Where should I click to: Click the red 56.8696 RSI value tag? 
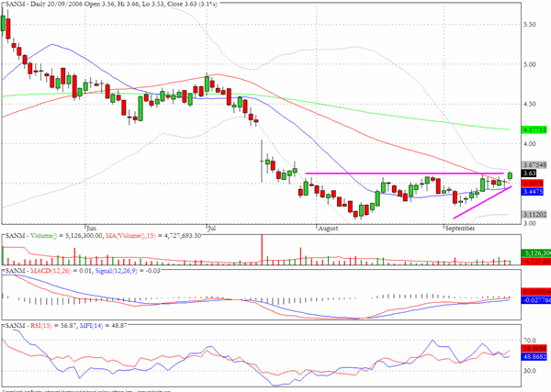(534, 349)
